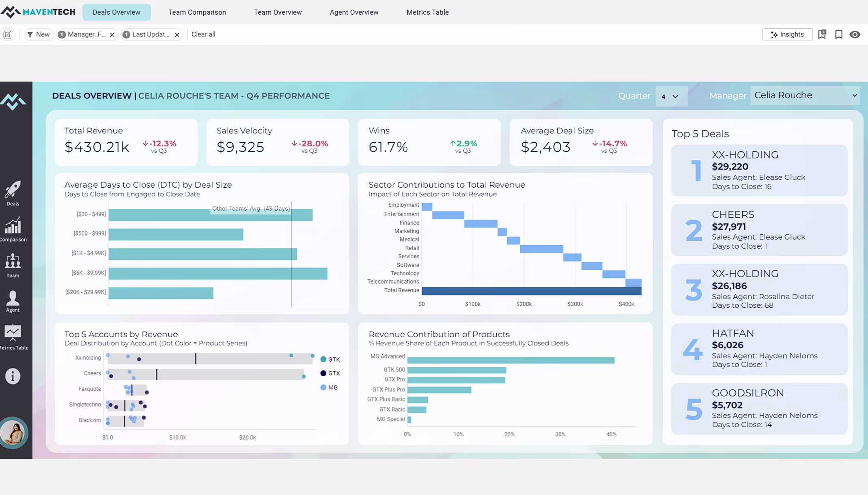Image resolution: width=868 pixels, height=495 pixels.
Task: Toggle the eye visibility icon top right
Action: (855, 34)
